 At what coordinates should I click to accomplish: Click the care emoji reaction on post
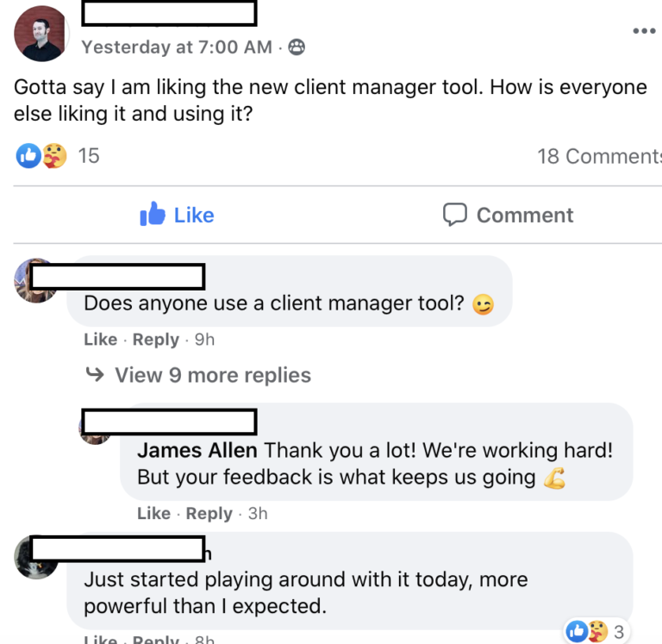click(x=54, y=156)
